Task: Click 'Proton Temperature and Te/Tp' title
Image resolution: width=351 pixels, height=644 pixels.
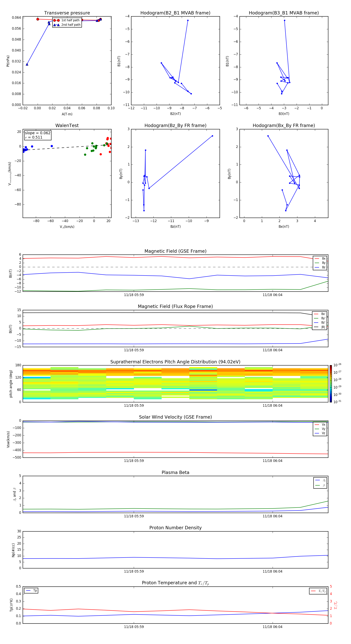Action: 175,583
